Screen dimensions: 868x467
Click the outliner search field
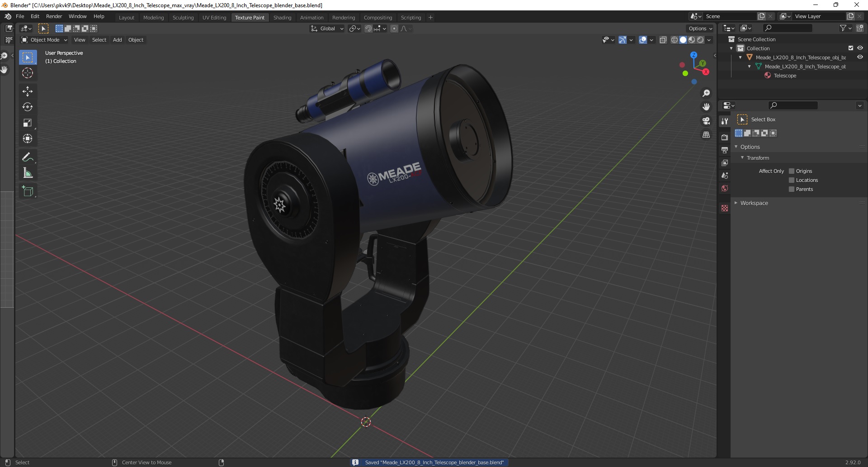787,28
